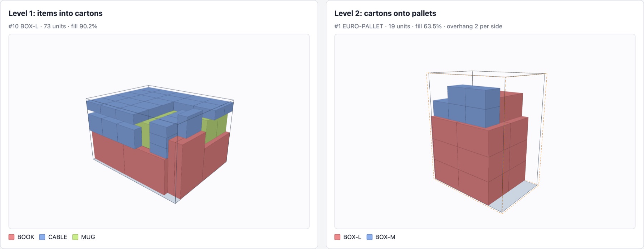Select the MUG legend label
This screenshot has width=644, height=249.
click(x=88, y=237)
